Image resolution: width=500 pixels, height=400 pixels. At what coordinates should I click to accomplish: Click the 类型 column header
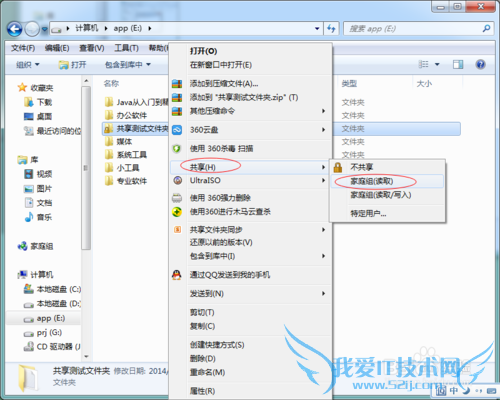349,83
